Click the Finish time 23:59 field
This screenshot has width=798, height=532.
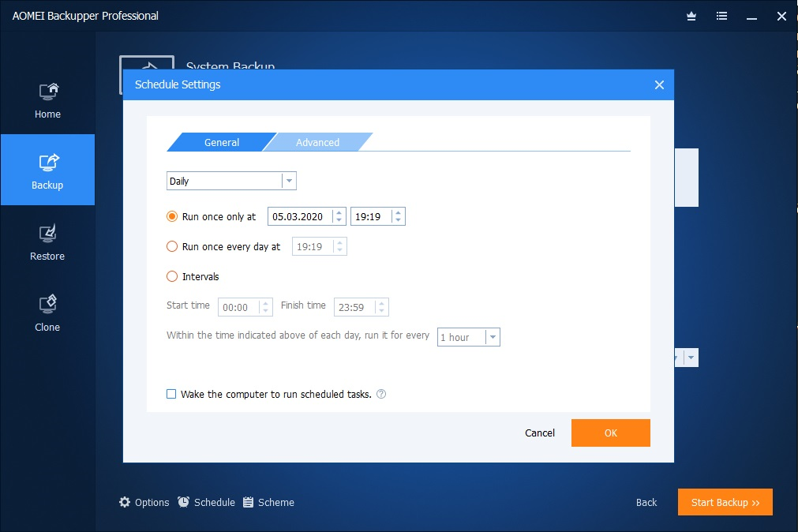click(362, 308)
